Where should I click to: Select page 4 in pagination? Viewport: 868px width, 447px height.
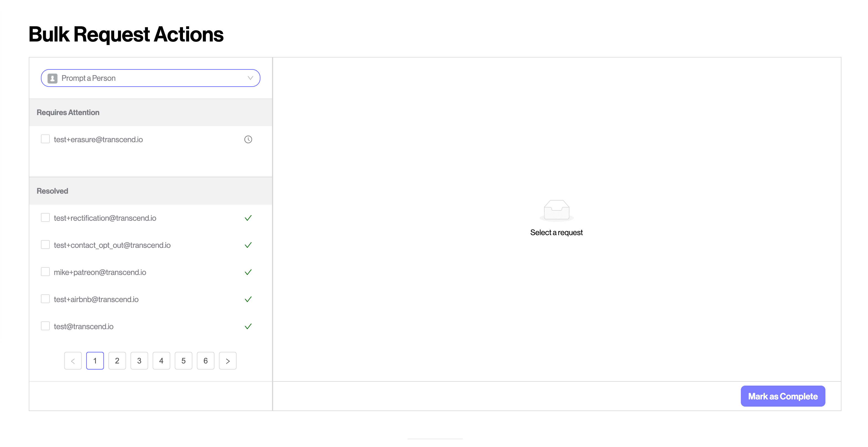coord(161,361)
